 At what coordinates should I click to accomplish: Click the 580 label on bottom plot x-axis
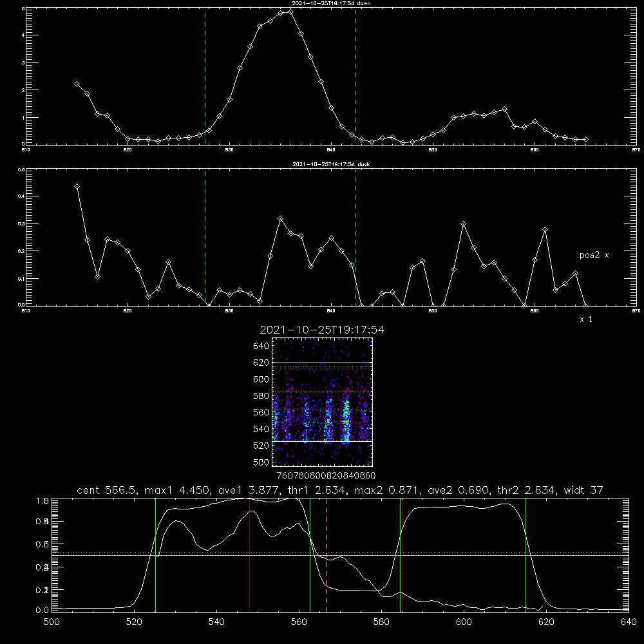pyautogui.click(x=381, y=622)
